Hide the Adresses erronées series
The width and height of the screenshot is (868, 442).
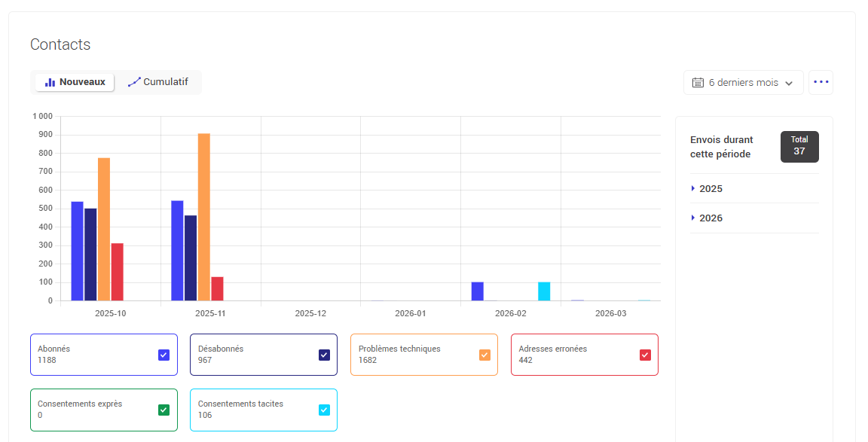(x=645, y=355)
